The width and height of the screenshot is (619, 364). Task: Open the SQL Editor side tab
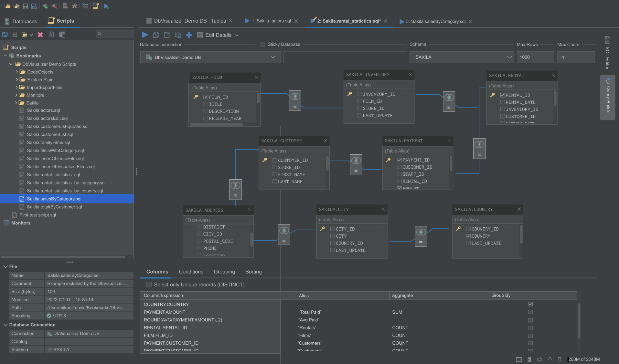[607, 53]
